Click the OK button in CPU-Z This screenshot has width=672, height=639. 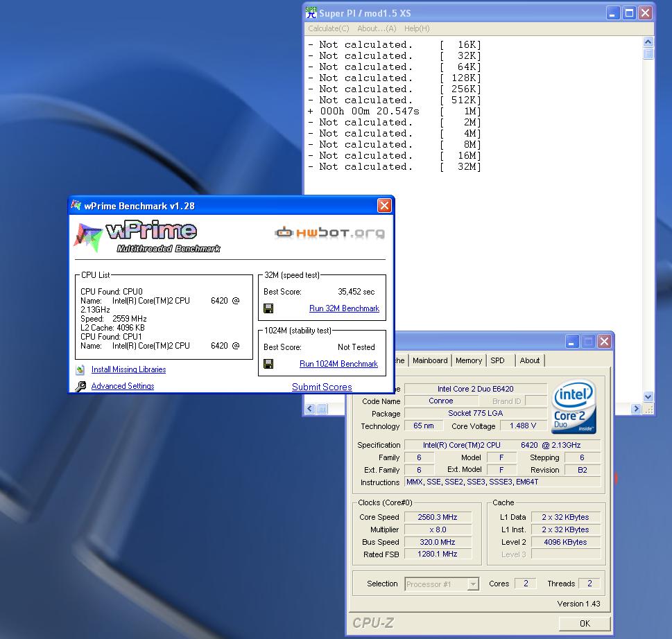(x=585, y=623)
